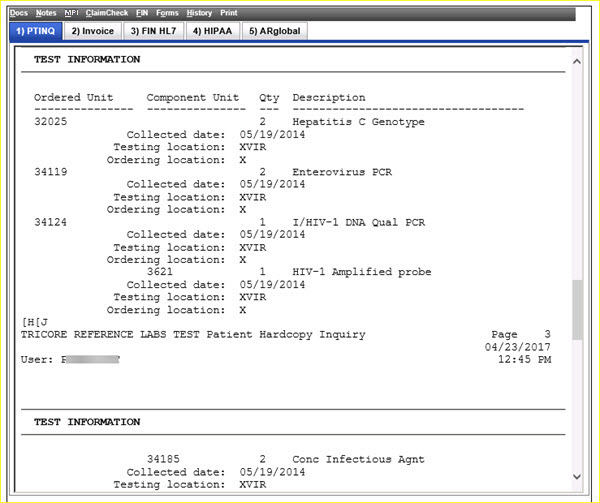Screen dimensions: 600x503
Task: Open the Forms menu
Action: click(167, 13)
